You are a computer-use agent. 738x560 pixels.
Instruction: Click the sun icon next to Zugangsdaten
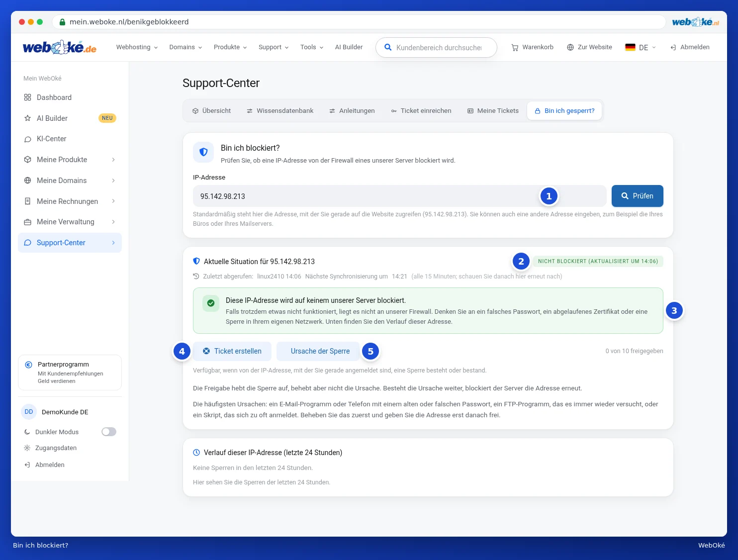click(x=27, y=448)
